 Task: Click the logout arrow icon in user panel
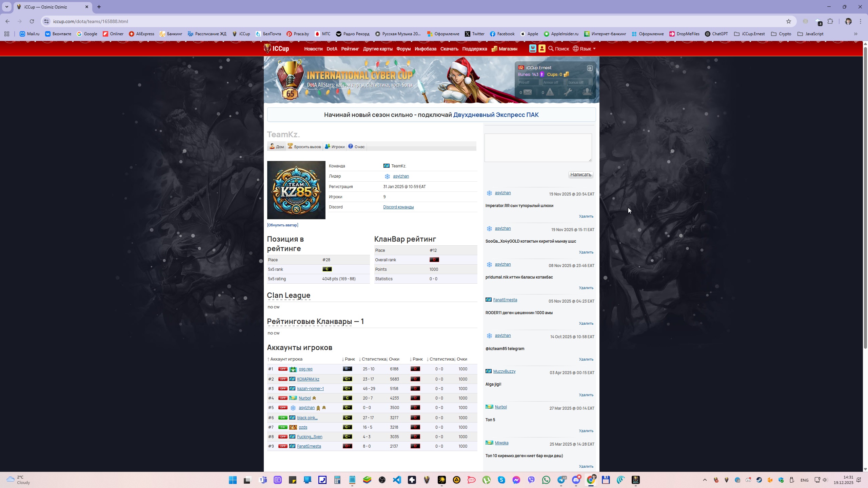tap(590, 68)
